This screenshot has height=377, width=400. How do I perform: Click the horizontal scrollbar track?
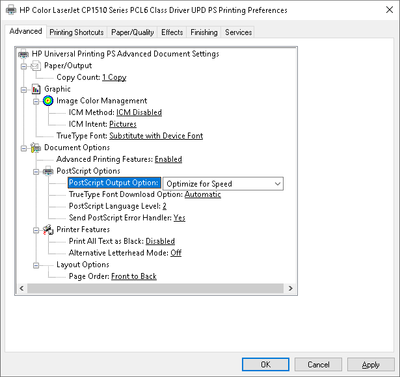click(155, 288)
